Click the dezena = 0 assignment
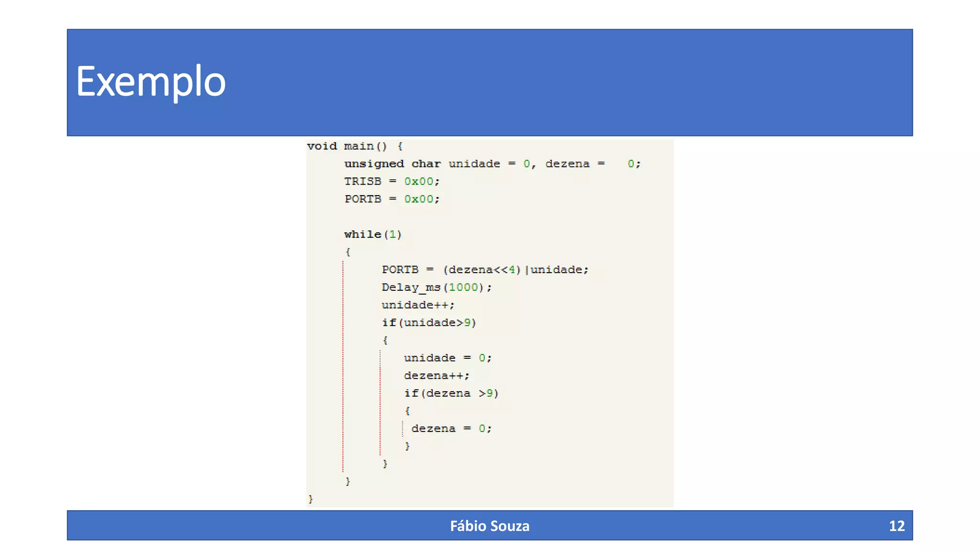Image resolution: width=980 pixels, height=551 pixels. (x=451, y=429)
